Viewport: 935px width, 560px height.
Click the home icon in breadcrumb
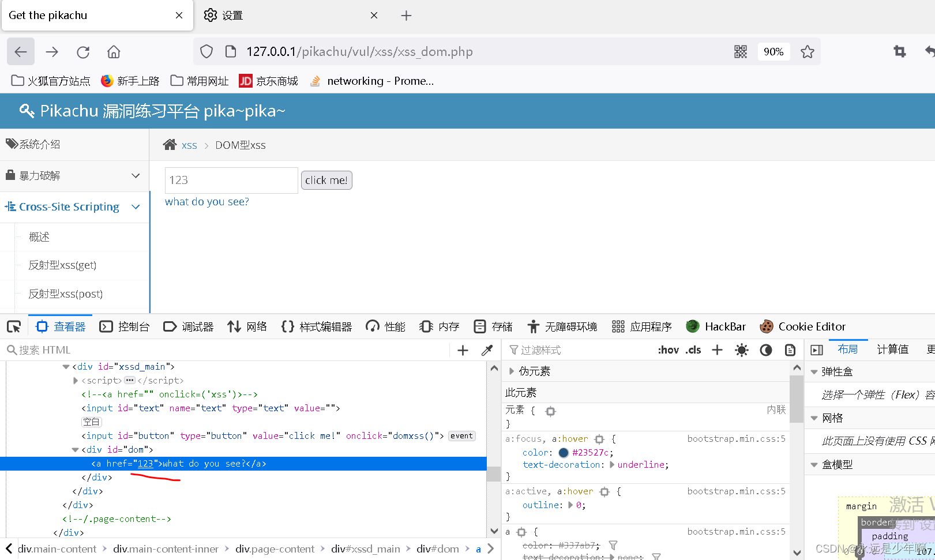pos(170,145)
